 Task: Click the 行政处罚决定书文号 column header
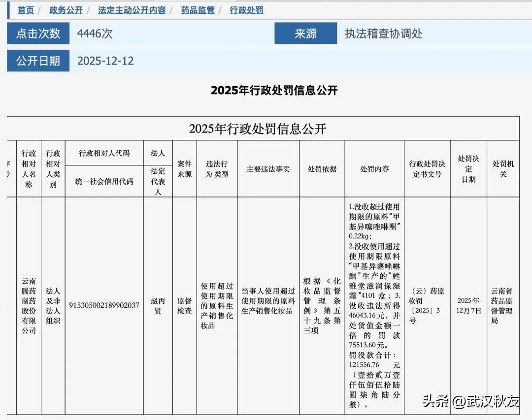(427, 169)
